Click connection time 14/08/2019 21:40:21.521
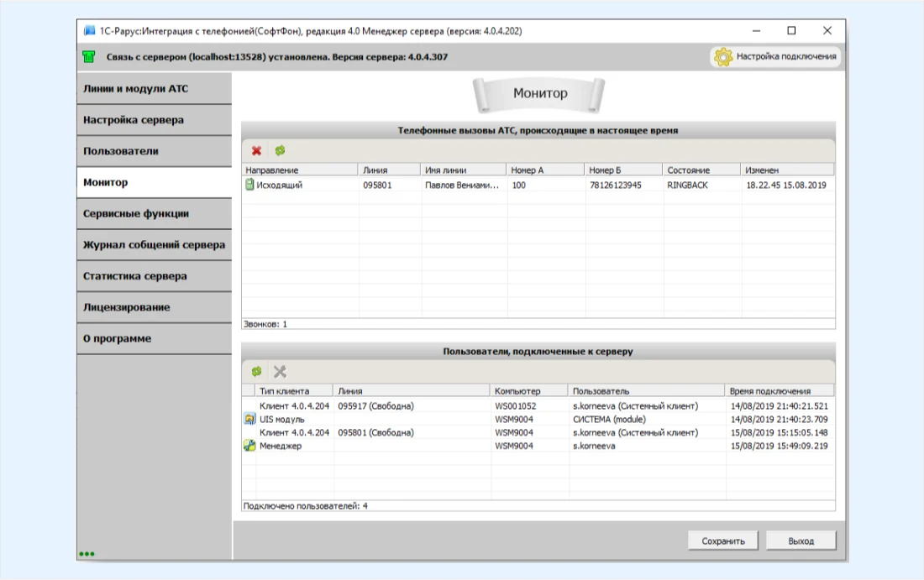The width and height of the screenshot is (924, 580). (779, 405)
